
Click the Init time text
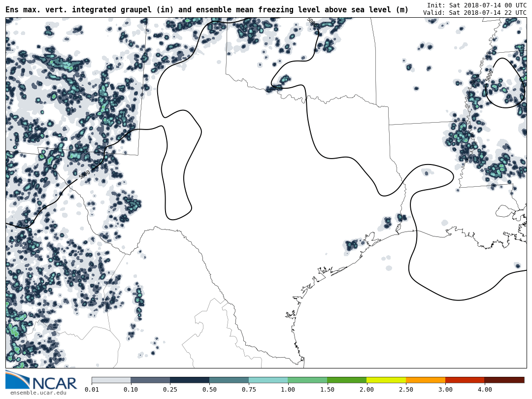coord(476,5)
